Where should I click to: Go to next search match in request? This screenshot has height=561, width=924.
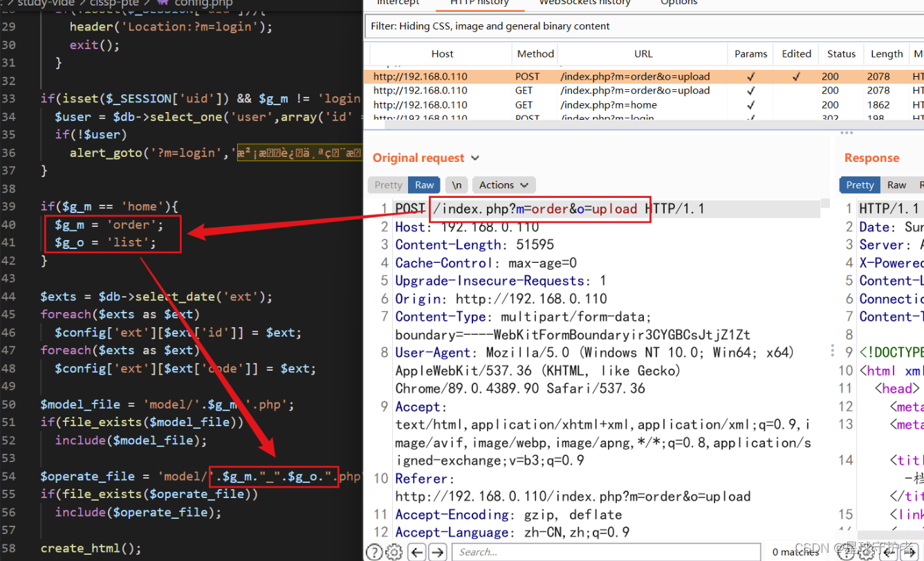[437, 552]
